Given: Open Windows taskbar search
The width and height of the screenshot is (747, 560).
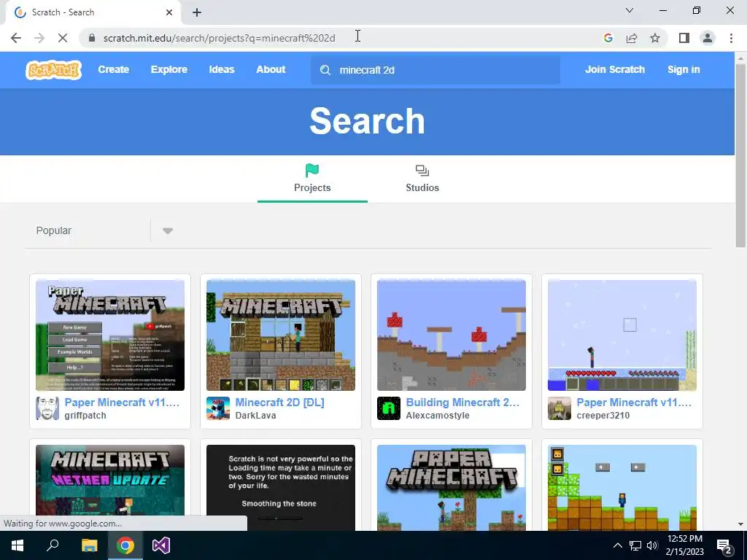Looking at the screenshot, I should pyautogui.click(x=53, y=545).
